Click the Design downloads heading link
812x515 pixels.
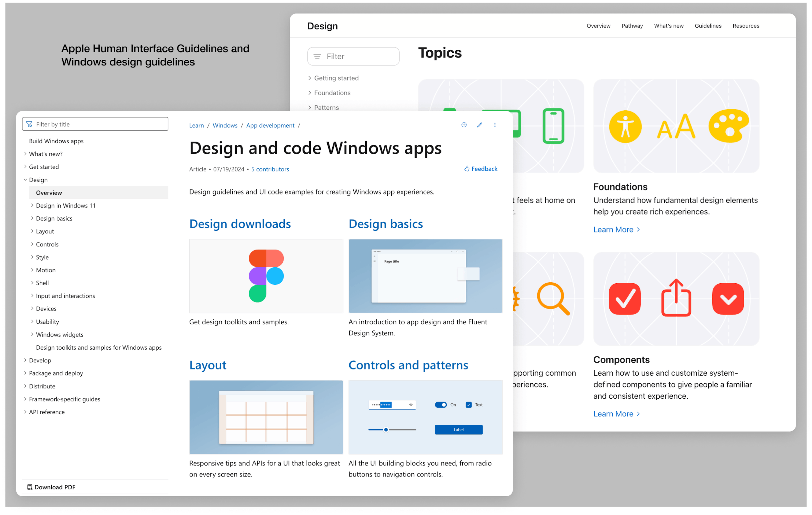240,224
